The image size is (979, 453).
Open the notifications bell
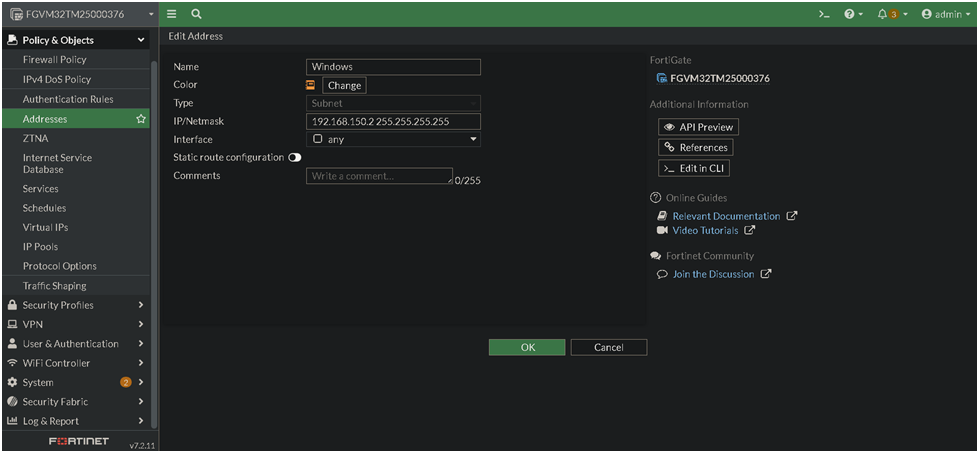pos(892,14)
